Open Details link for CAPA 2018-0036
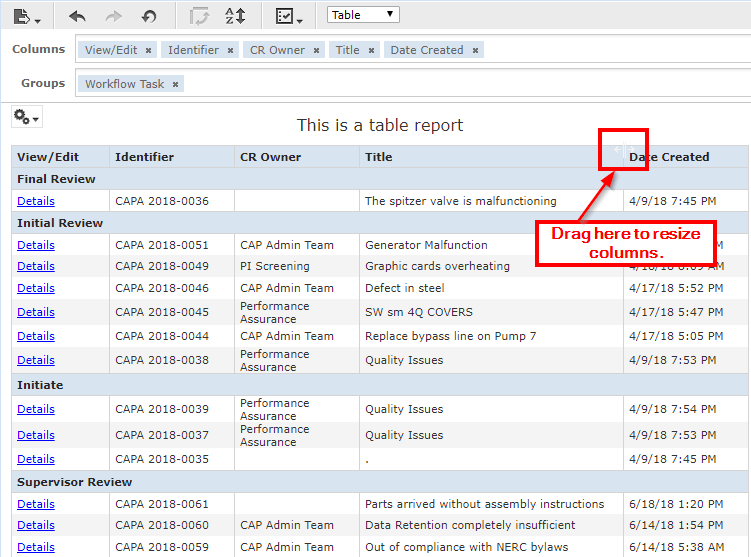The width and height of the screenshot is (751, 557). [36, 201]
